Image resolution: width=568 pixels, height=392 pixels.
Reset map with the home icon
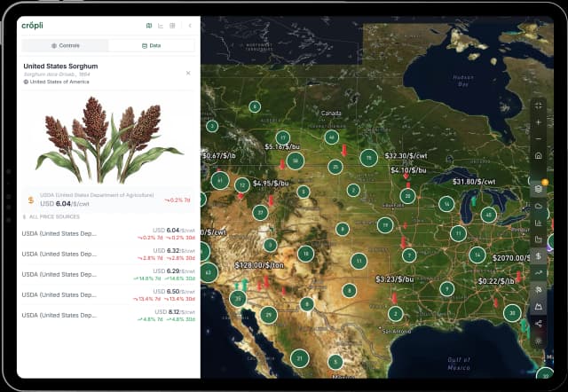click(x=539, y=155)
